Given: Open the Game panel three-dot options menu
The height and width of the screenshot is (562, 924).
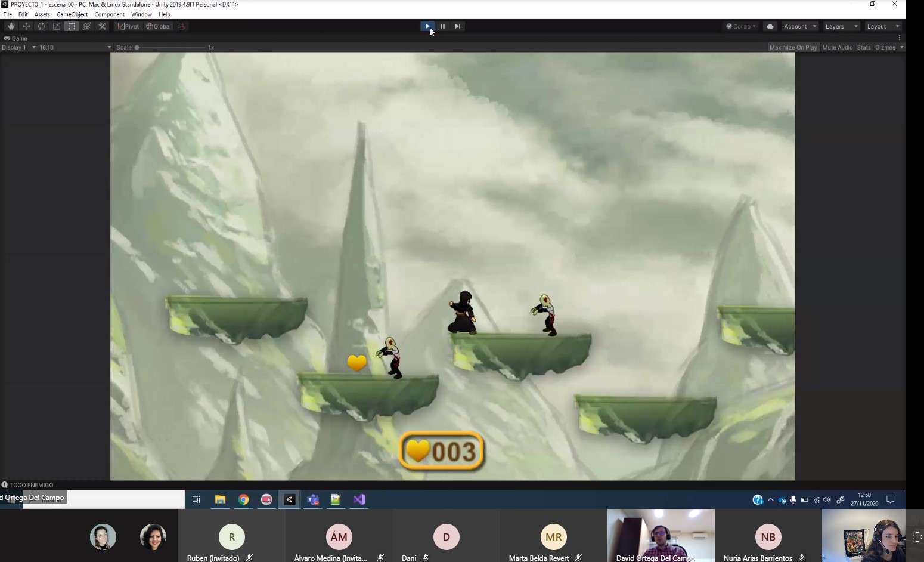Looking at the screenshot, I should click(x=900, y=38).
